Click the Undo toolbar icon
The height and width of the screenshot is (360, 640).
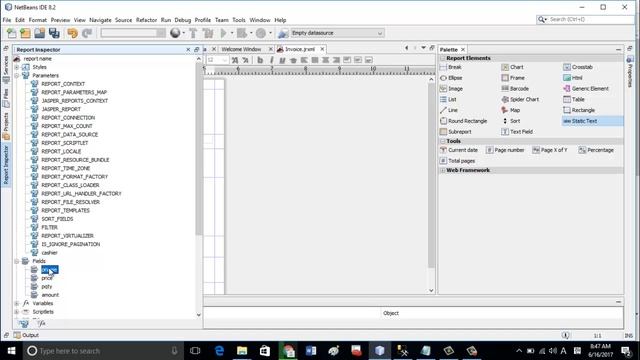[73, 33]
